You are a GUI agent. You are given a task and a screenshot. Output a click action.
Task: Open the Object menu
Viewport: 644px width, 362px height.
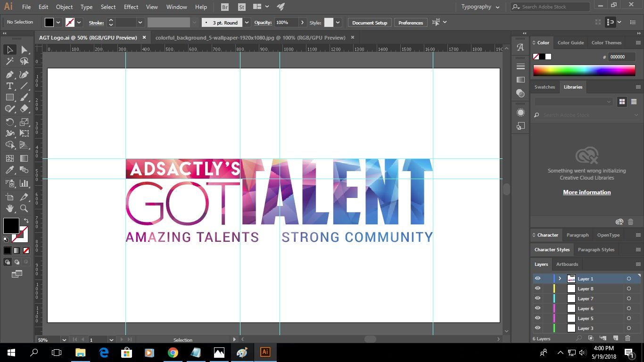point(64,7)
